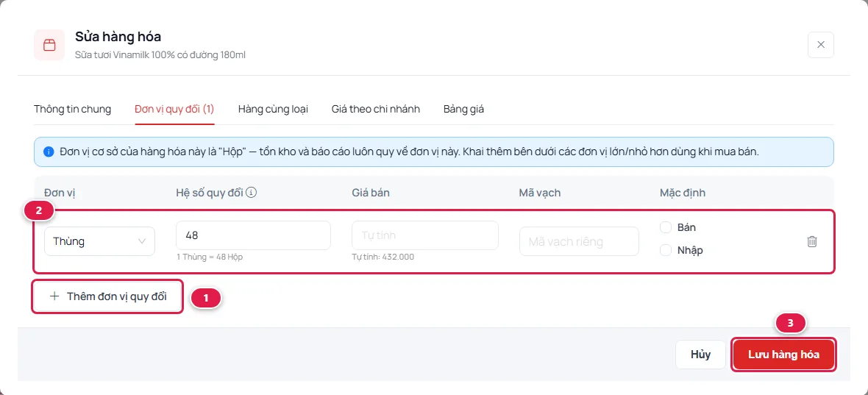This screenshot has height=395, width=868.
Task: Open the Bảng giá tab
Action: 463,109
